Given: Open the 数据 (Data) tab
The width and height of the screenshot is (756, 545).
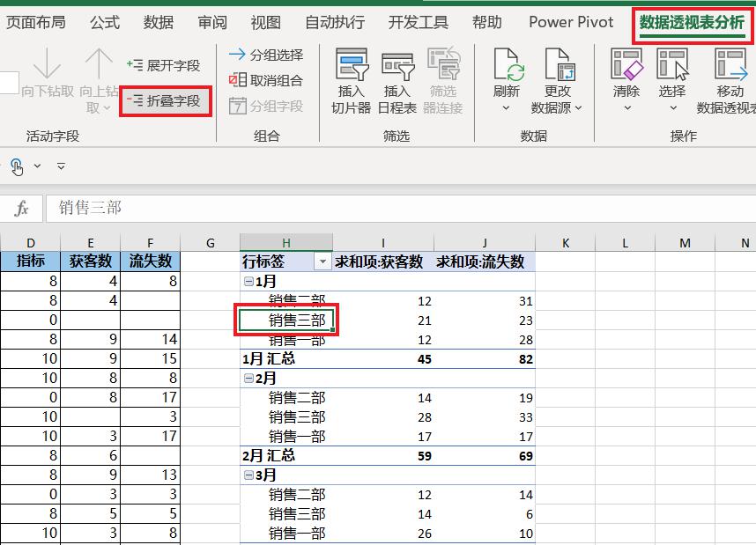Looking at the screenshot, I should (x=158, y=22).
